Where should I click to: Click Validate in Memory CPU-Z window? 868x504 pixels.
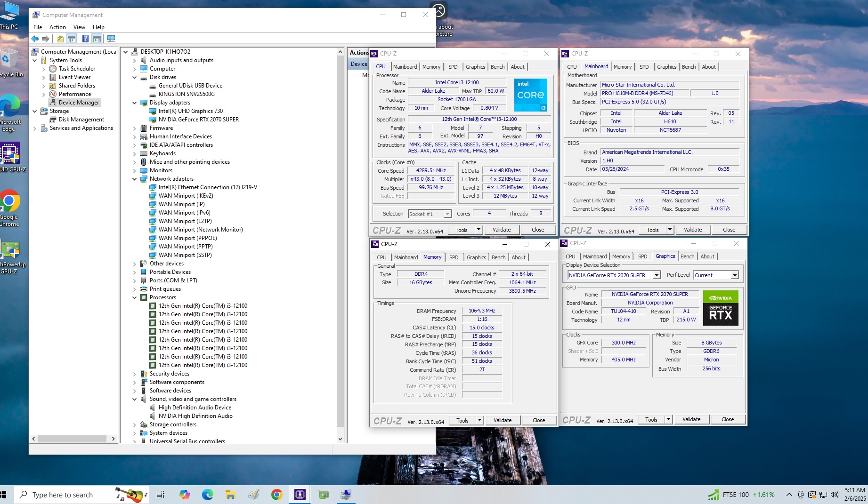503,420
